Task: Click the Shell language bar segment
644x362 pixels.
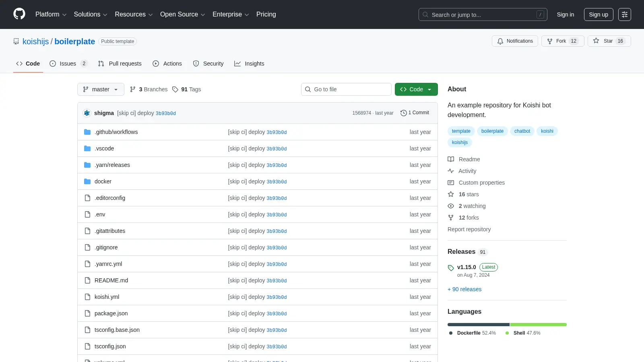Action: (x=539, y=325)
